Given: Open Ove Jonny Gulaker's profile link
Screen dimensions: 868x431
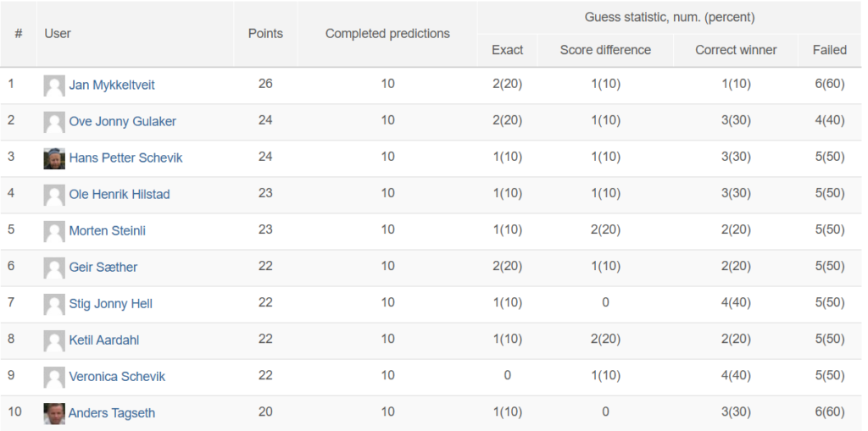Looking at the screenshot, I should pyautogui.click(x=122, y=122).
